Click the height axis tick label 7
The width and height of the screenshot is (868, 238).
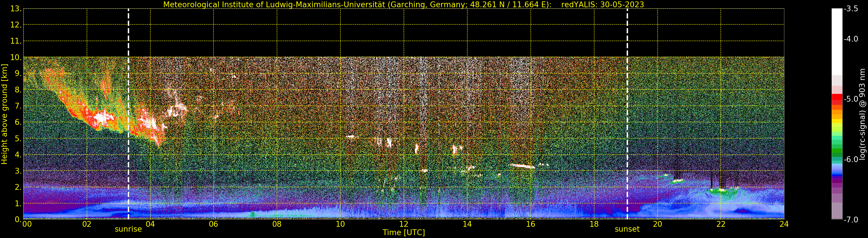tap(18, 106)
